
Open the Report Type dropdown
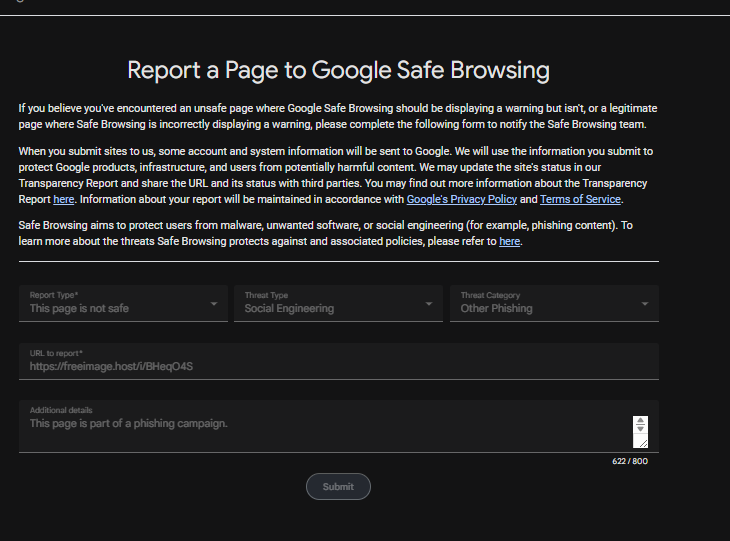point(123,303)
